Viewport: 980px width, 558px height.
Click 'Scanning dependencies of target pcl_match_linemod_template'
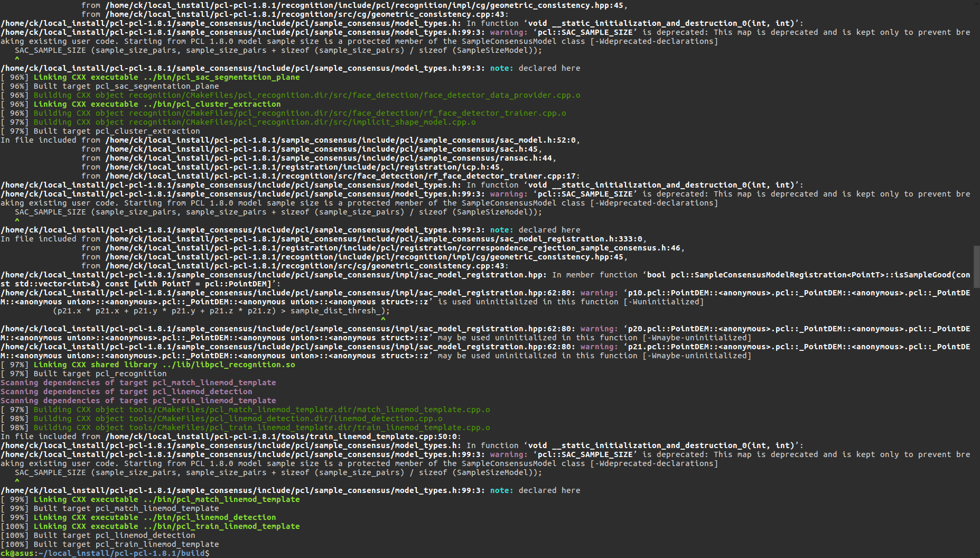(x=138, y=383)
